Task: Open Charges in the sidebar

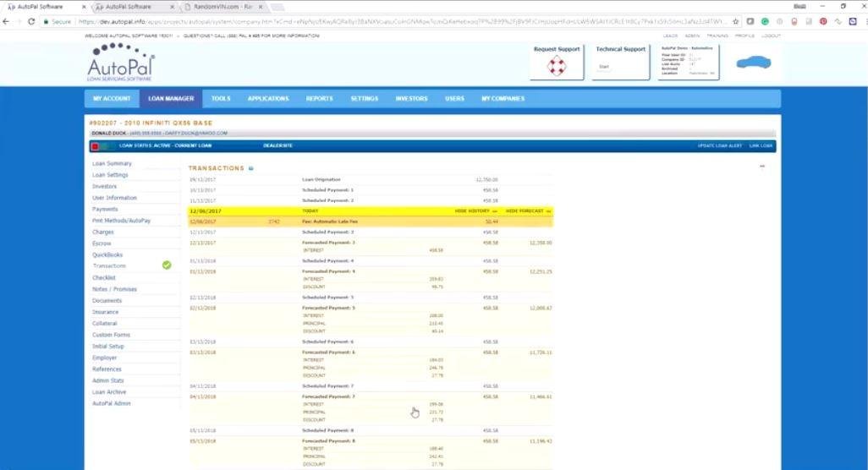Action: point(103,232)
